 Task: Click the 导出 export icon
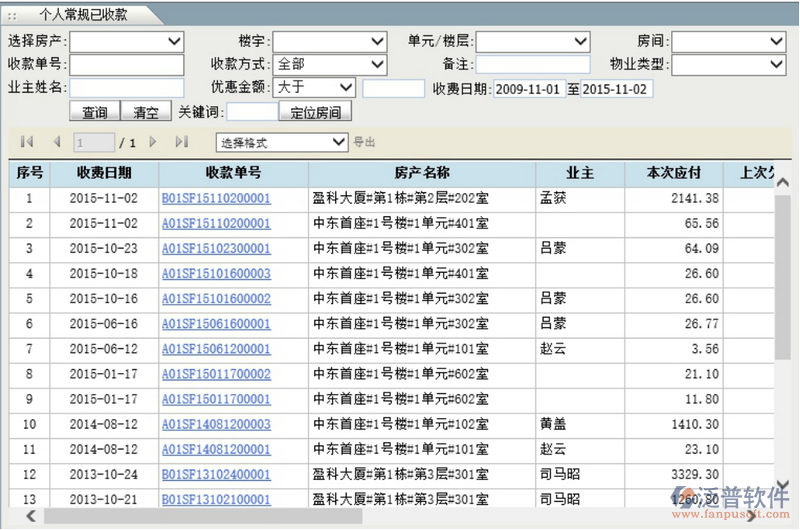(x=364, y=143)
